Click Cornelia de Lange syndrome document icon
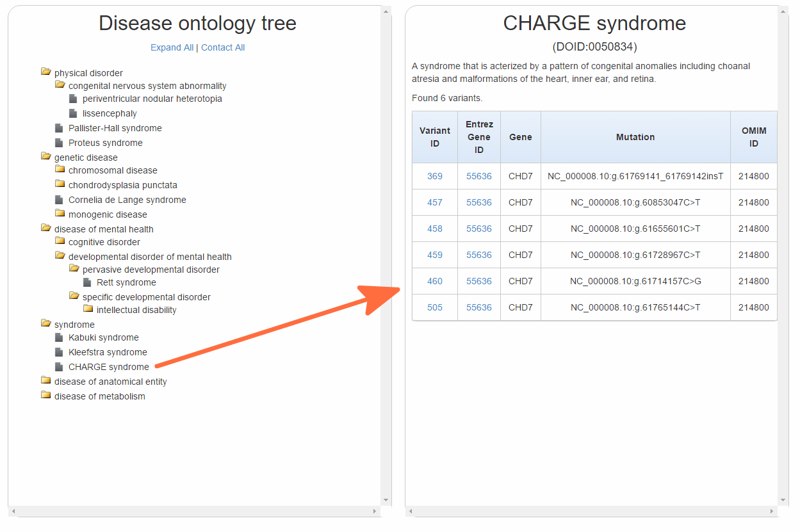 (x=59, y=200)
